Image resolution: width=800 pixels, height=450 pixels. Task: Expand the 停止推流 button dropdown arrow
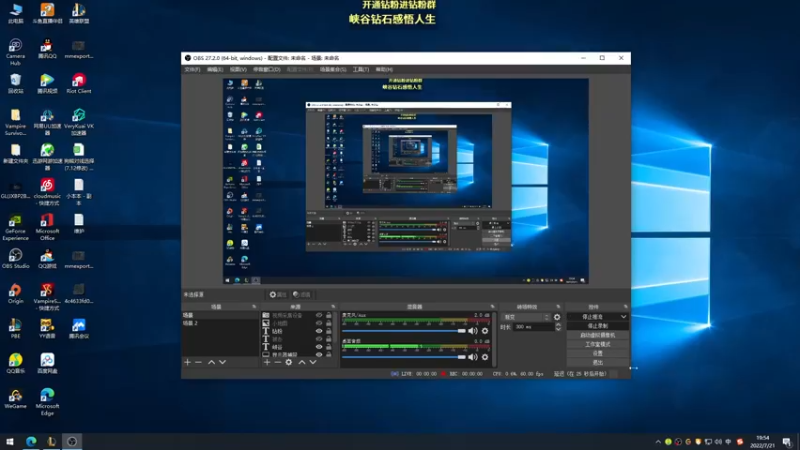coord(623,317)
